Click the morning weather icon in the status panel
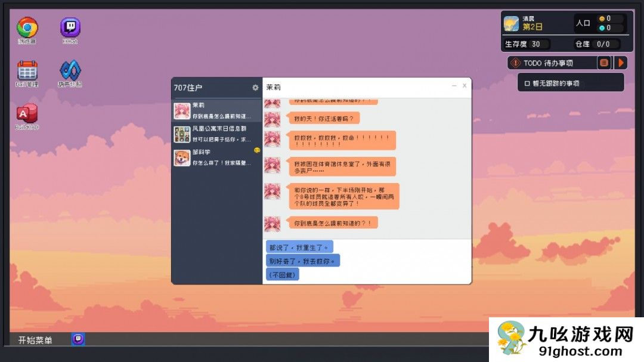The image size is (644, 362). click(x=512, y=23)
